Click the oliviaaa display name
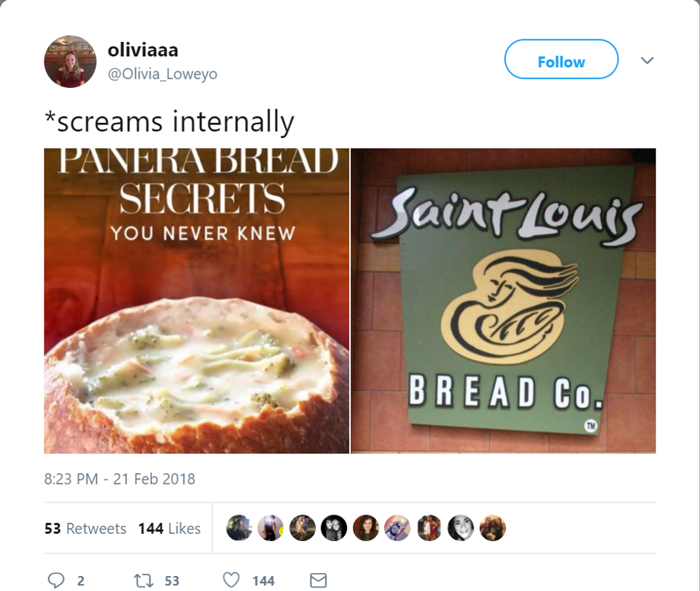Image resolution: width=700 pixels, height=591 pixels. point(143,51)
